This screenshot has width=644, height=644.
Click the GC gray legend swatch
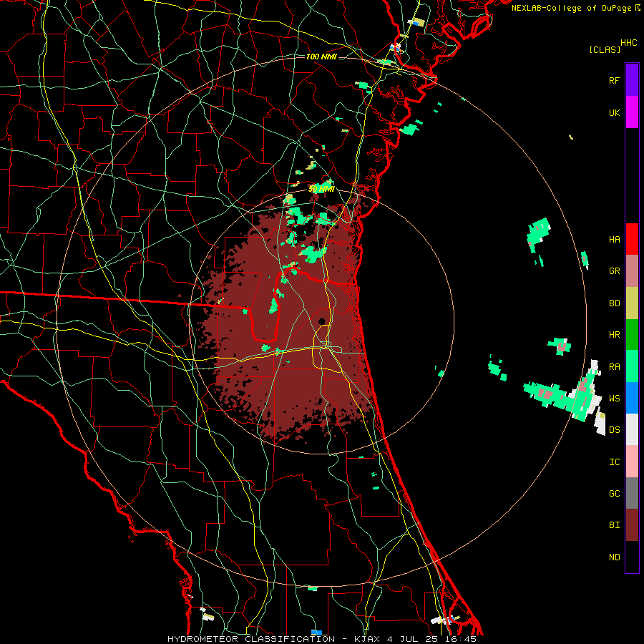pyautogui.click(x=632, y=493)
